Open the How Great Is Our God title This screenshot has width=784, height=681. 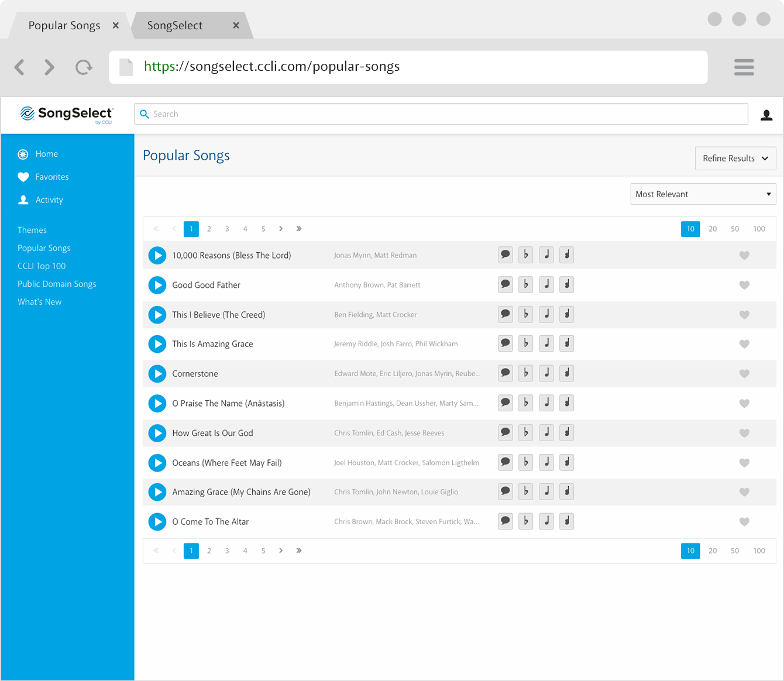click(212, 434)
